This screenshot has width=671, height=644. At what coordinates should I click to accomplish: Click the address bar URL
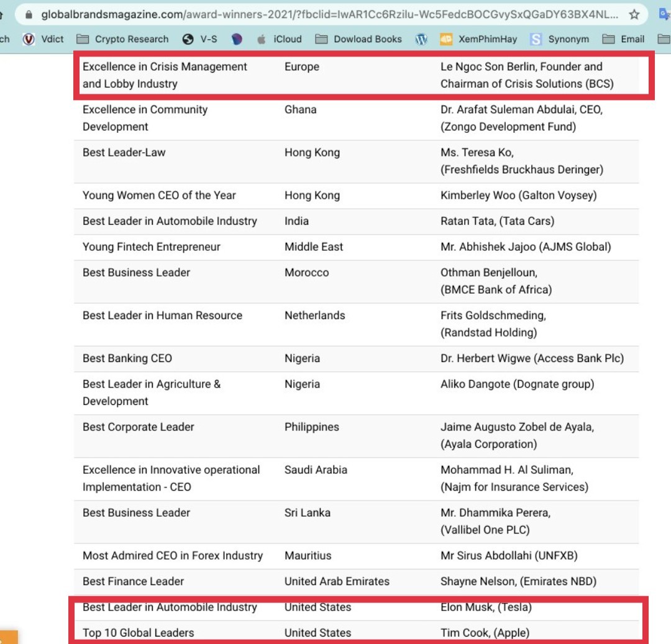point(329,14)
